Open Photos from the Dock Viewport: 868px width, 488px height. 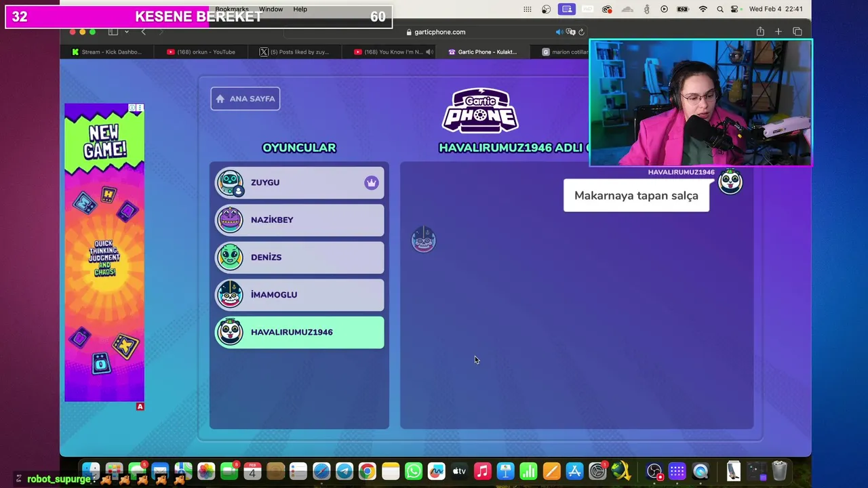(206, 471)
